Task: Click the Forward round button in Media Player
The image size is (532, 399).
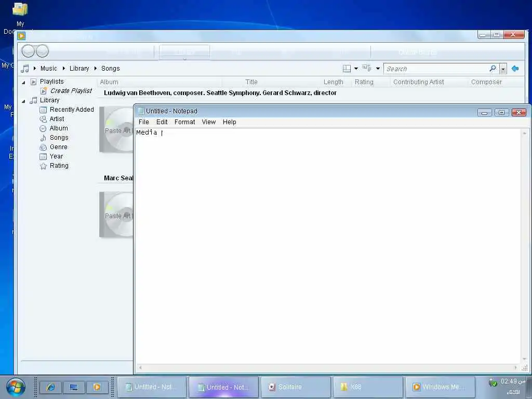Action: click(x=42, y=51)
